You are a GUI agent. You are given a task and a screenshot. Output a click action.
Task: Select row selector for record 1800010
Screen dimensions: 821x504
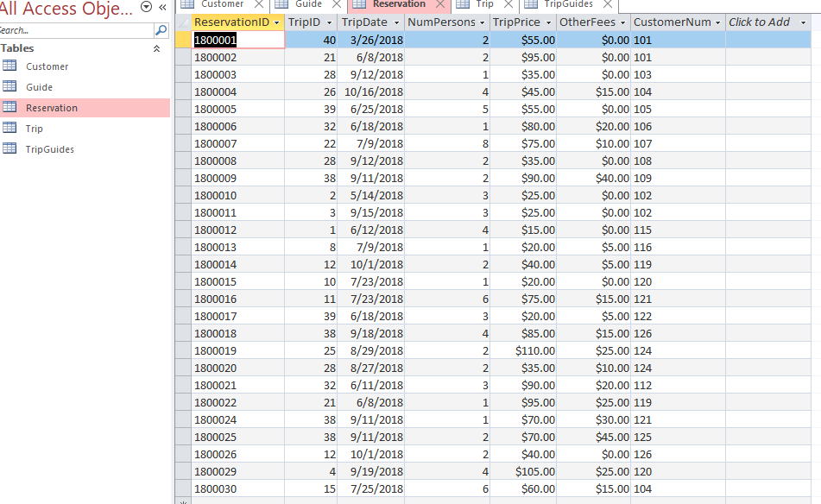pyautogui.click(x=183, y=195)
